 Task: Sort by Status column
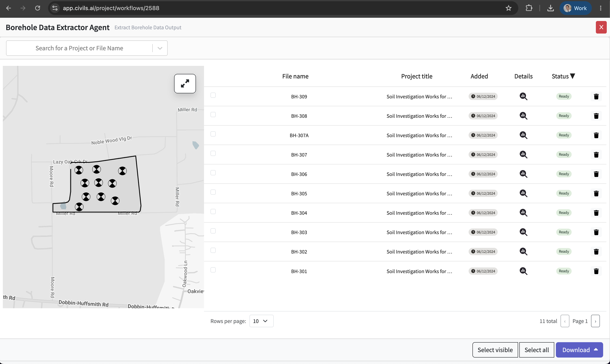click(x=563, y=76)
